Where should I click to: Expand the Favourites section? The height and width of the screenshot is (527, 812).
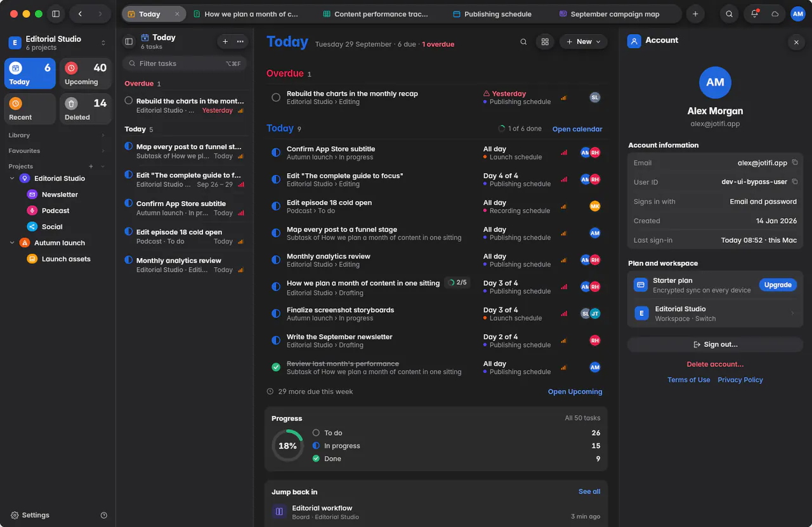[x=56, y=151]
